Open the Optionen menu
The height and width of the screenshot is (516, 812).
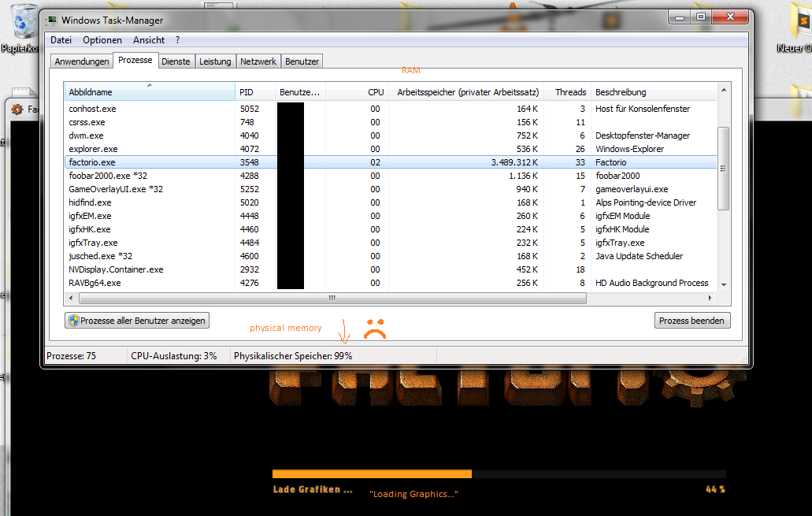tap(102, 40)
